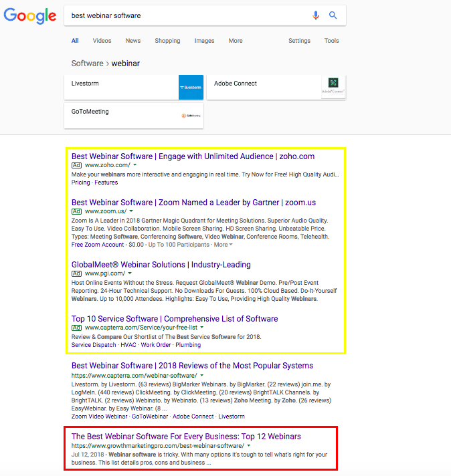Viewport: 451px width, 476px height.
Task: Open the Livestorm card
Action: click(134, 87)
